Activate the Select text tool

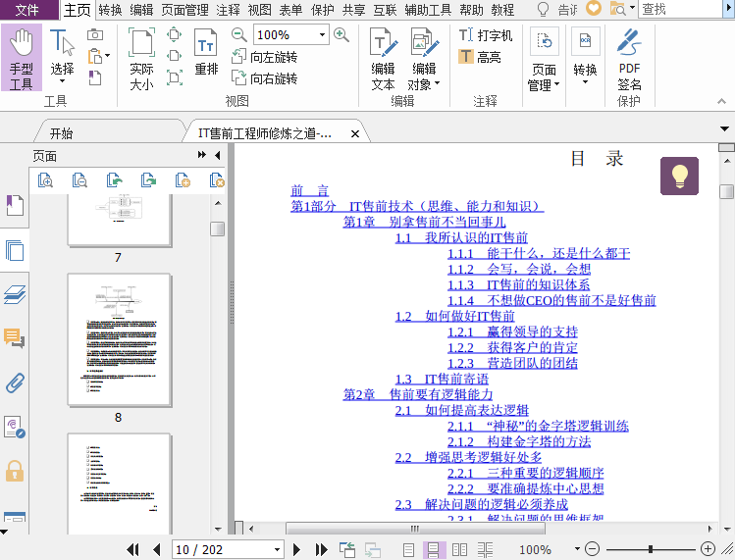click(x=62, y=57)
